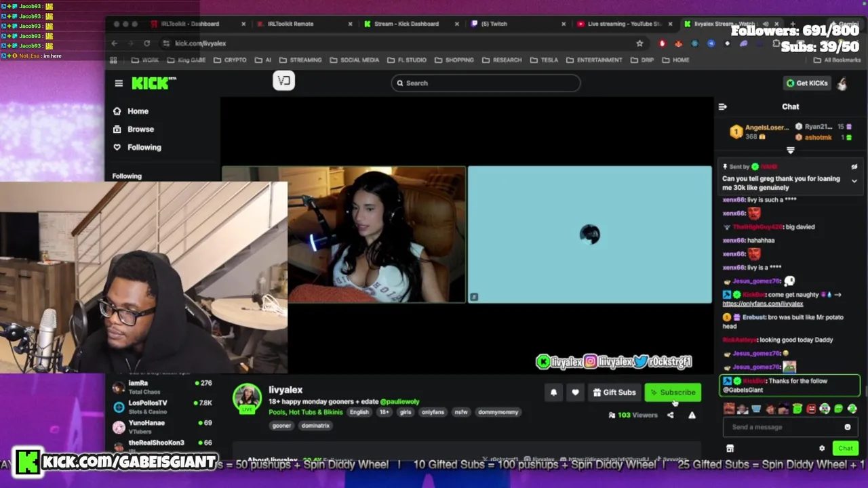Image resolution: width=868 pixels, height=488 pixels.
Task: Click the dommymommy tag
Action: coord(498,412)
